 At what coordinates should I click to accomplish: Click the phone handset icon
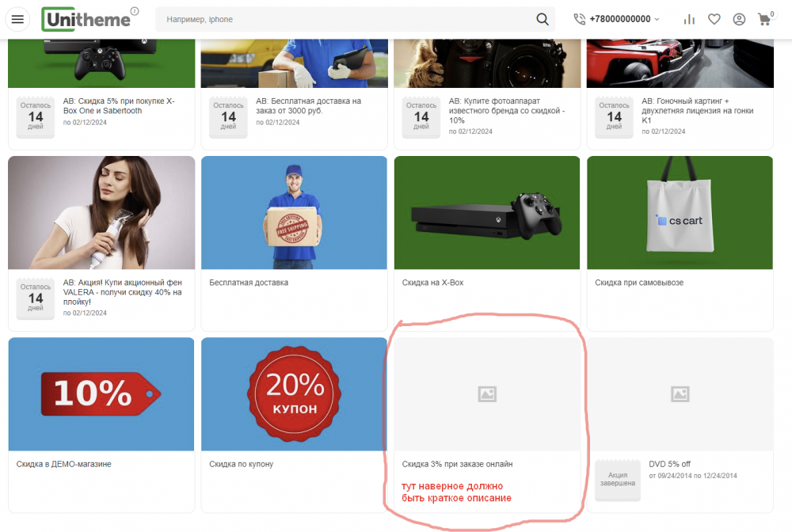tap(579, 17)
